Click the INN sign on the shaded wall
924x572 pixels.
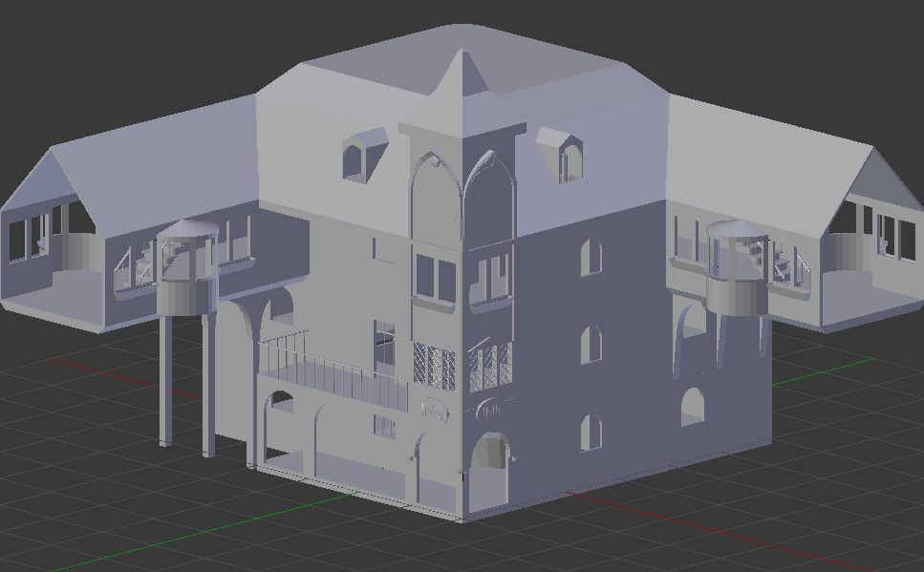click(491, 410)
